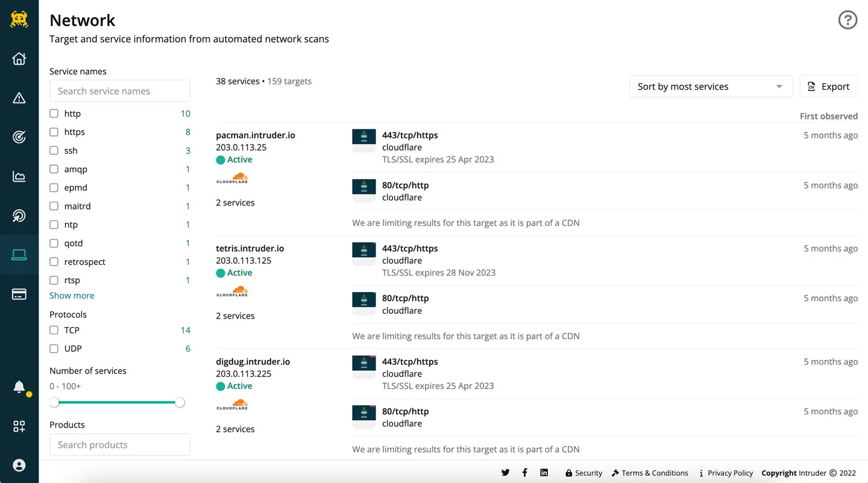Check the ntp service filter
The height and width of the screenshot is (483, 868).
click(54, 225)
